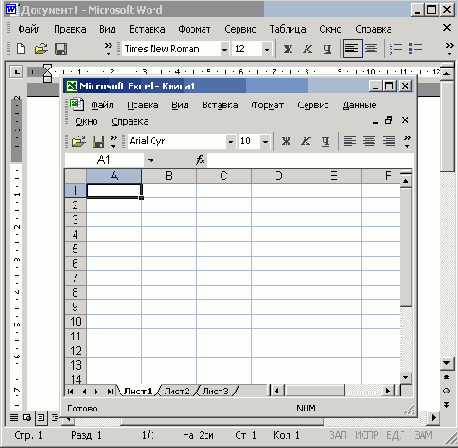Screen dimensions: 458x448
Task: Open Arial Cyr font dropdown in Excel
Action: coord(231,142)
